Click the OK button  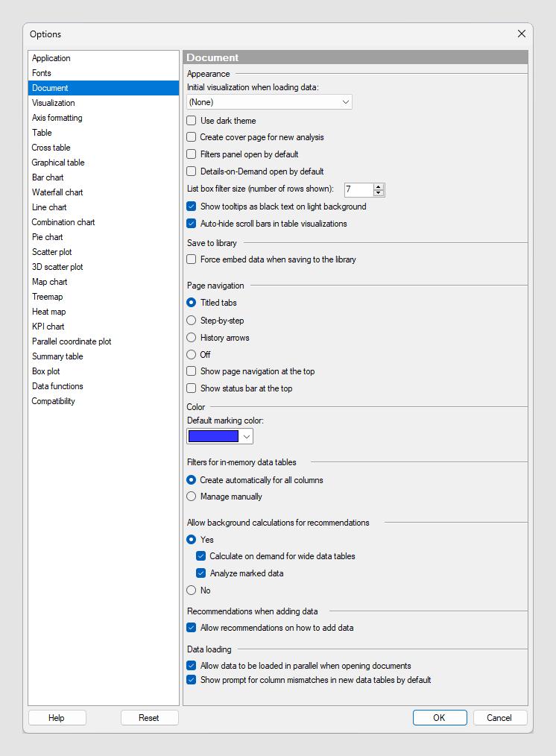439,718
